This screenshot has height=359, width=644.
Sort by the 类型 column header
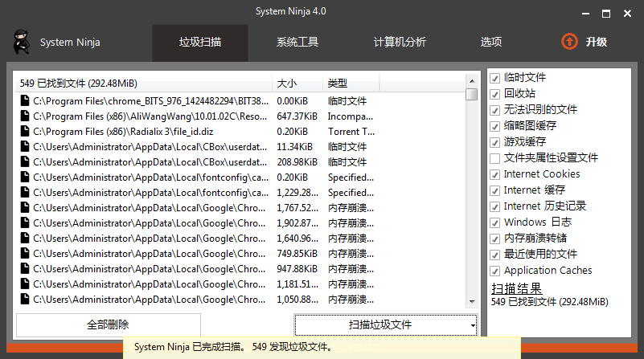click(351, 84)
